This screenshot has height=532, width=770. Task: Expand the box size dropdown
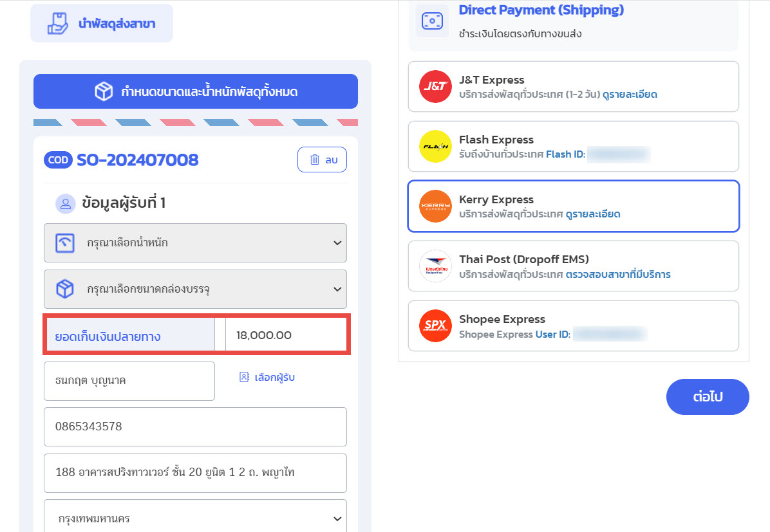[x=195, y=289]
